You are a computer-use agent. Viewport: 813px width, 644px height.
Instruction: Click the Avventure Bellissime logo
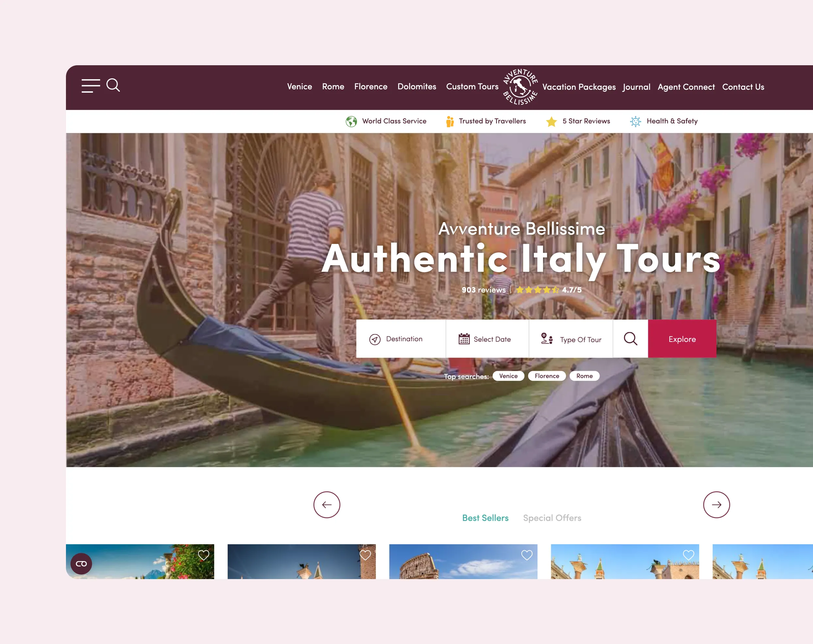point(520,87)
